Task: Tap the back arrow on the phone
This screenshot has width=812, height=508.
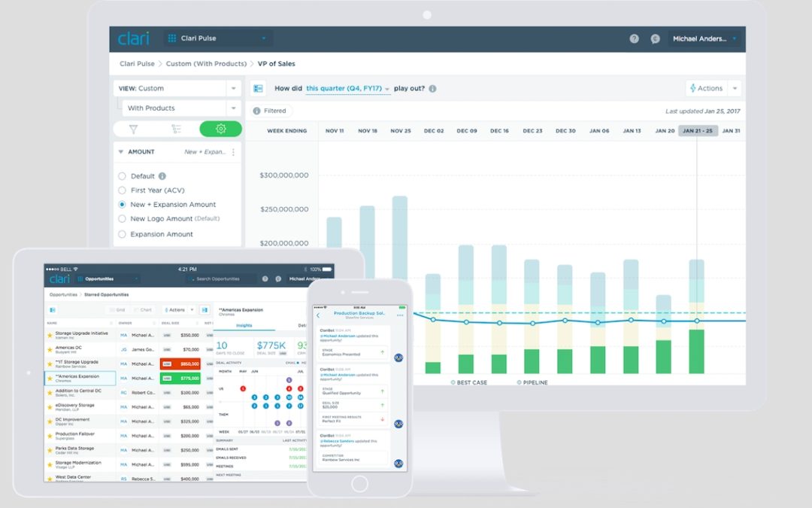Action: click(x=318, y=315)
